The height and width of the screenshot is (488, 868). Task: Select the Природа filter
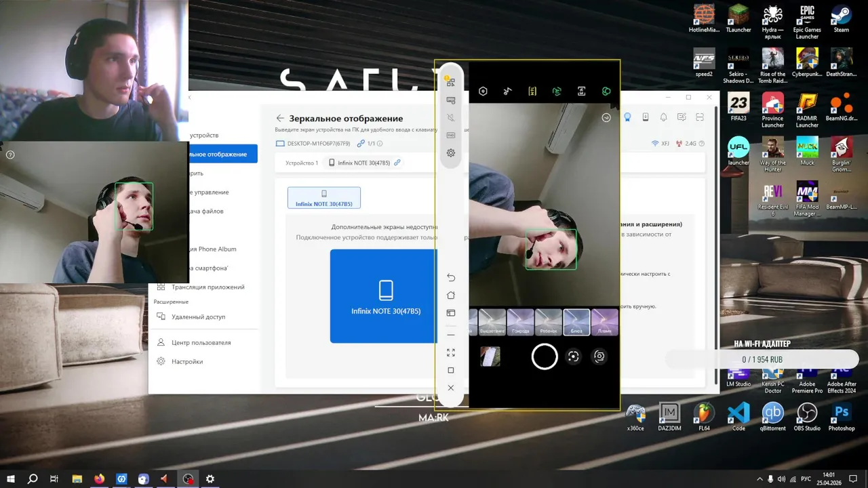click(x=521, y=323)
